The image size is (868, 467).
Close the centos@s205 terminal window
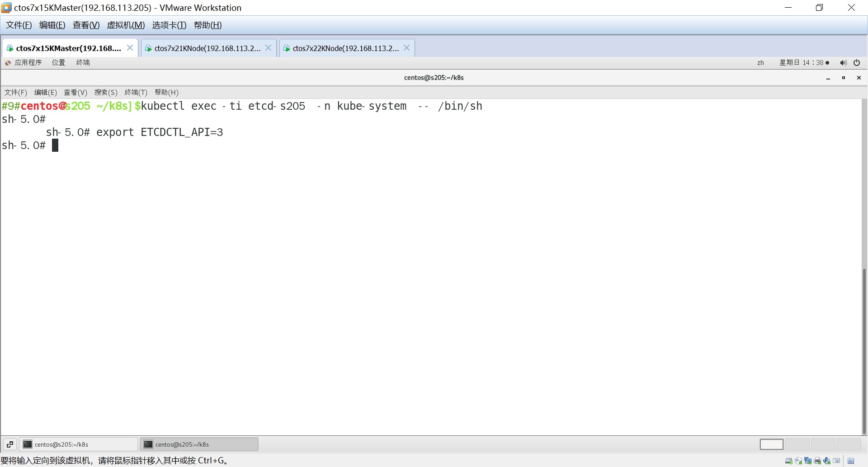point(859,78)
